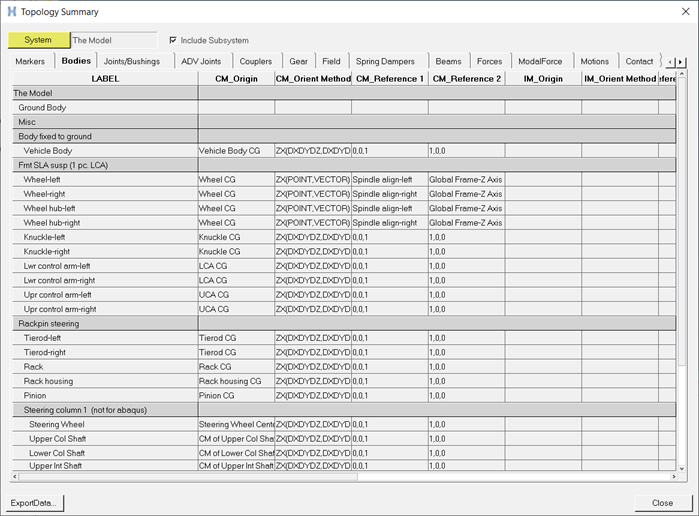699x516 pixels.
Task: Select the Wheel hub-left label cell
Action: point(105,208)
